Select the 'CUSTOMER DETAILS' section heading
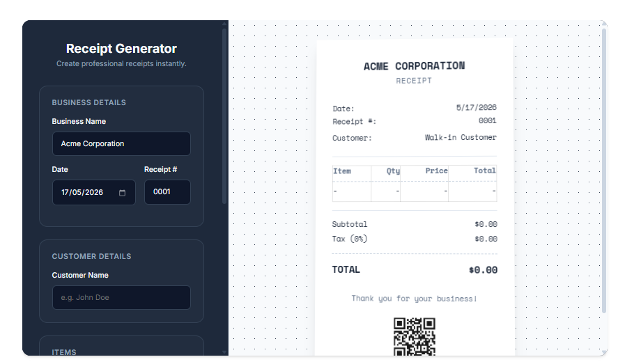 pyautogui.click(x=91, y=256)
